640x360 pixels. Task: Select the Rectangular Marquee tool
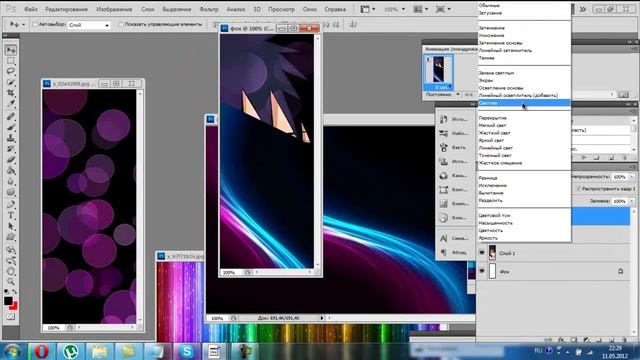(x=11, y=61)
